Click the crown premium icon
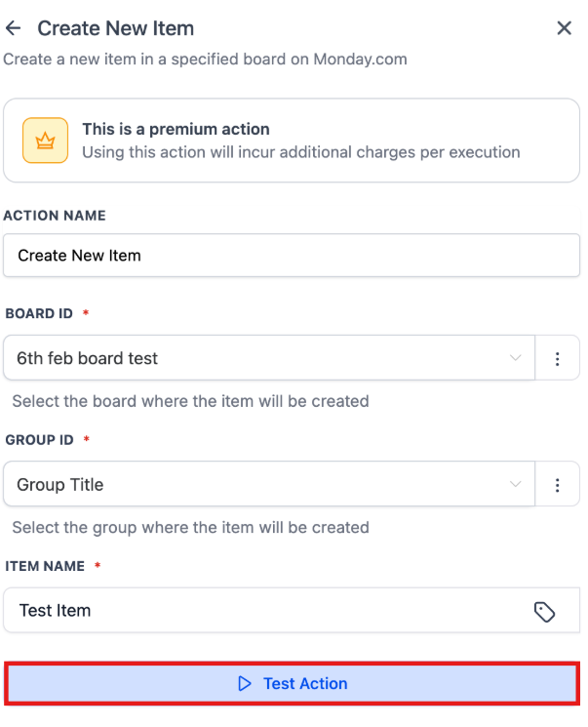 coord(45,141)
